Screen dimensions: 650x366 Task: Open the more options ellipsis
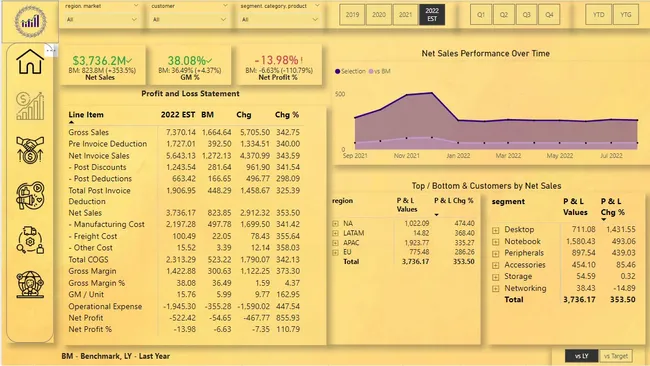point(51,51)
